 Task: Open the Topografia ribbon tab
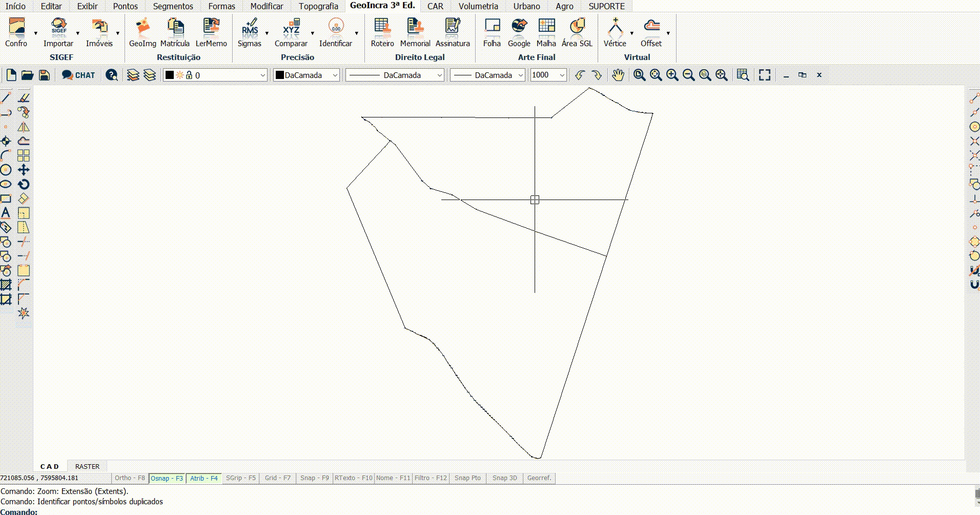pyautogui.click(x=318, y=6)
